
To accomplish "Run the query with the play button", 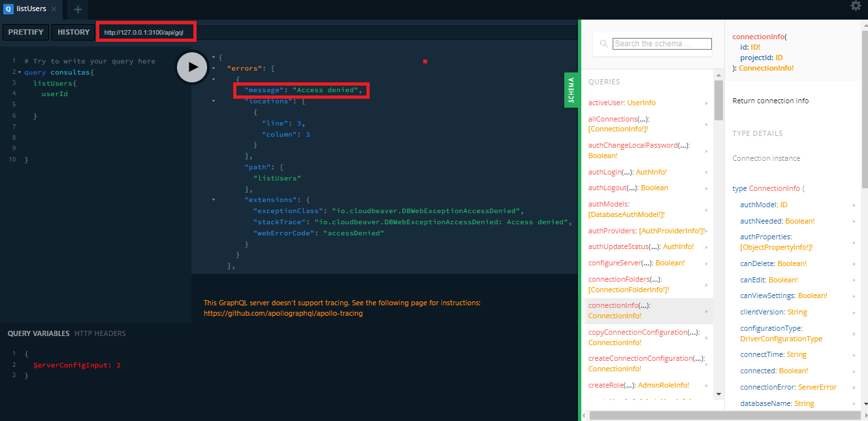I will click(x=192, y=67).
